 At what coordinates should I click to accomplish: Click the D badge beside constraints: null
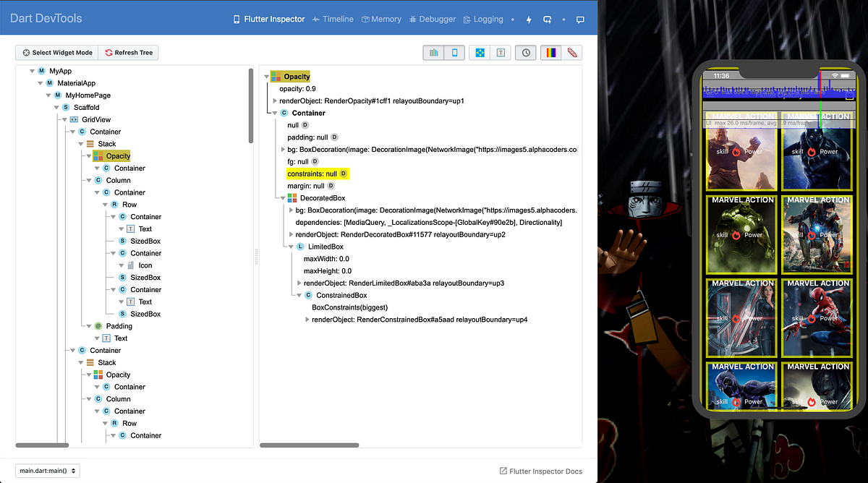point(344,174)
